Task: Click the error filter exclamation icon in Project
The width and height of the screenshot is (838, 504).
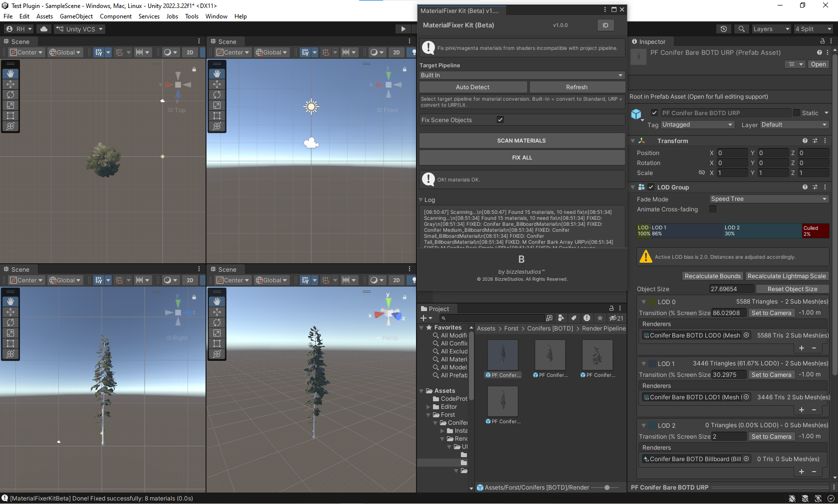Action: 587,318
